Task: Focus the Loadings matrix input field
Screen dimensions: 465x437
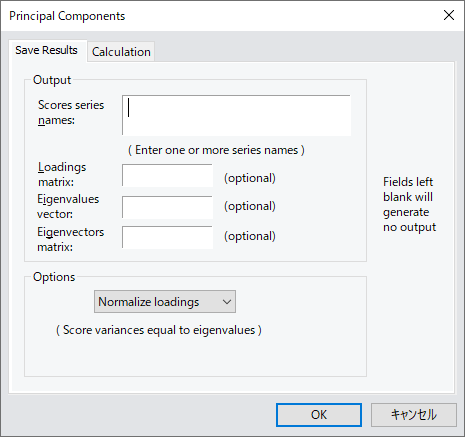Action: point(167,175)
